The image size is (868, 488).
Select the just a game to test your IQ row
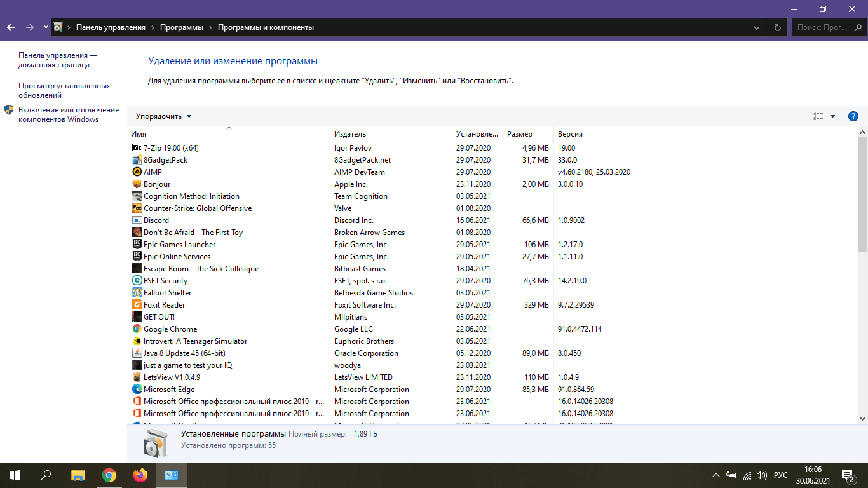(x=381, y=365)
